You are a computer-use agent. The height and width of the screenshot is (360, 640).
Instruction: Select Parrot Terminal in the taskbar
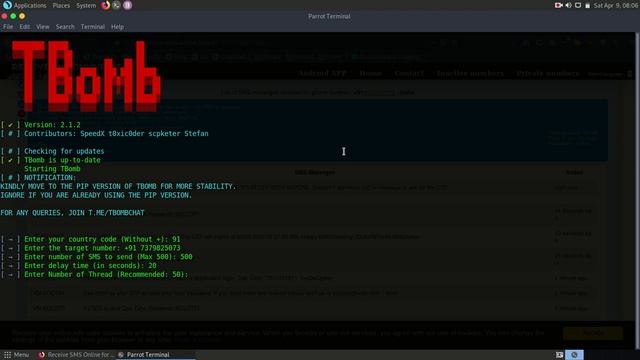pos(155,355)
